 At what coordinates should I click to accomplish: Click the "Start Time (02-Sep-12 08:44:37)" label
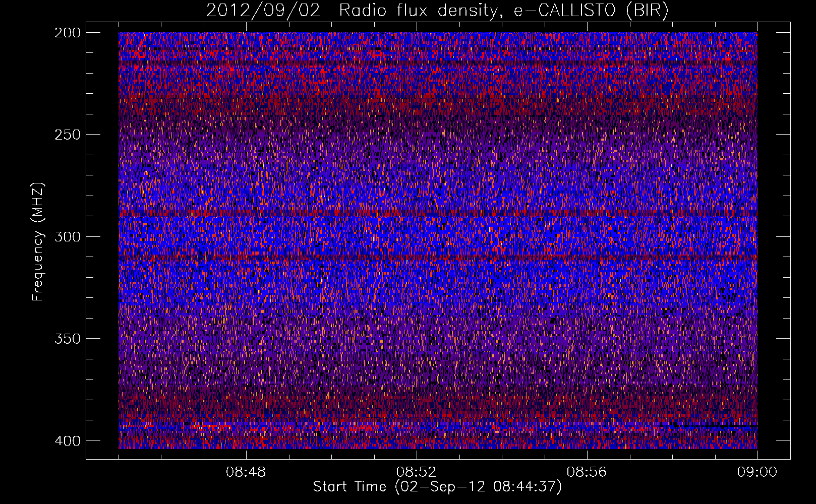tap(437, 487)
